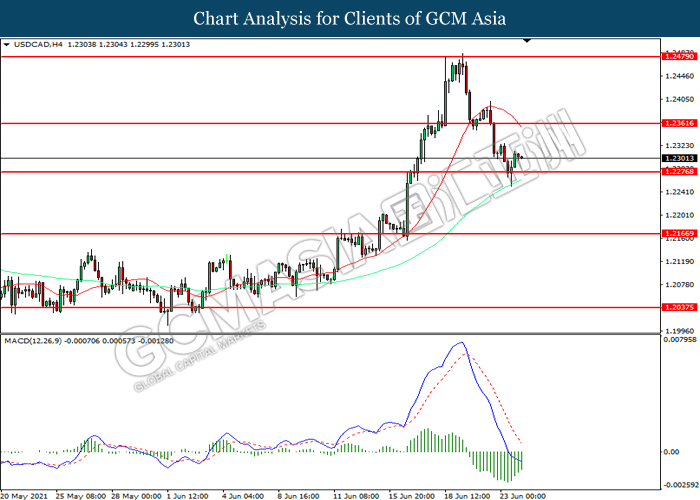This screenshot has width=700, height=500.
Task: Select the 1.24790 resistance price label
Action: coord(679,56)
